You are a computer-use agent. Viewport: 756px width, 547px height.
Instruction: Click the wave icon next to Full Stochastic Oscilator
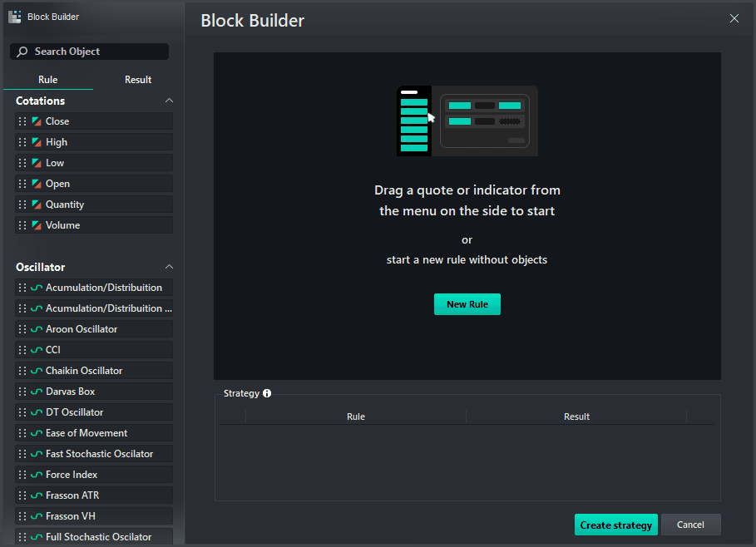pos(37,537)
